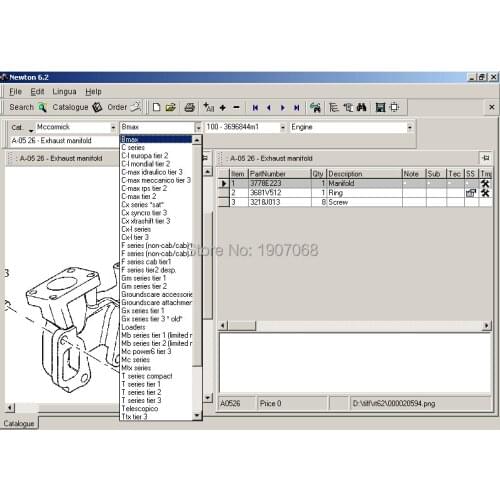Click parts table horizontal scroll left arrow
This screenshot has height=500, width=500.
click(x=223, y=325)
